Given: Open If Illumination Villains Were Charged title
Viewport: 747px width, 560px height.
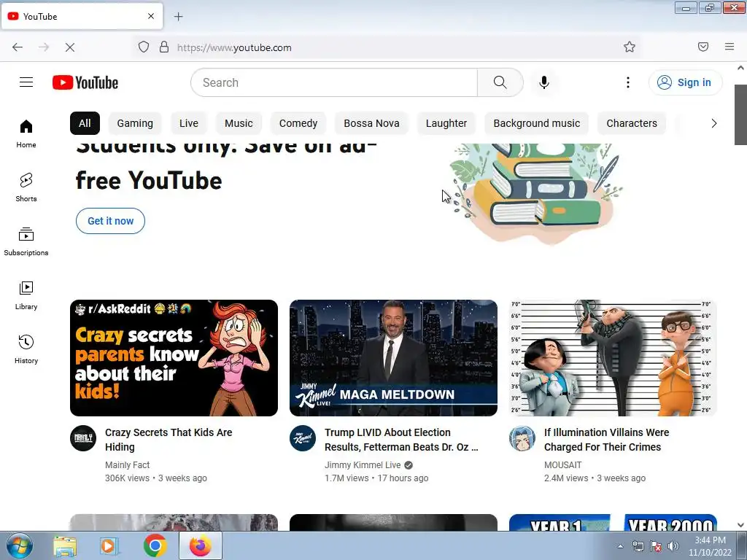Looking at the screenshot, I should [606, 440].
